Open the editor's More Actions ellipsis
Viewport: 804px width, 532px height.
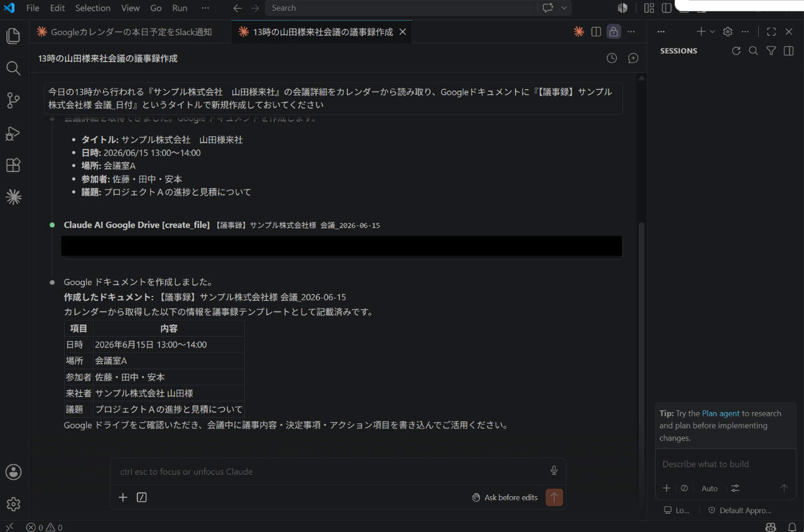pos(631,32)
